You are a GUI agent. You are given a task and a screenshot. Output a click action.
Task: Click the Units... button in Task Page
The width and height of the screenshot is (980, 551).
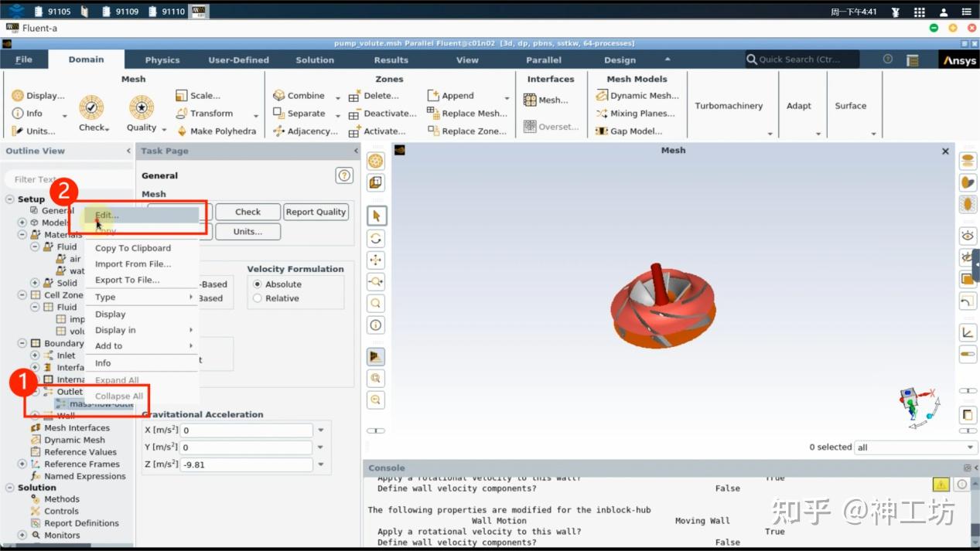click(248, 231)
